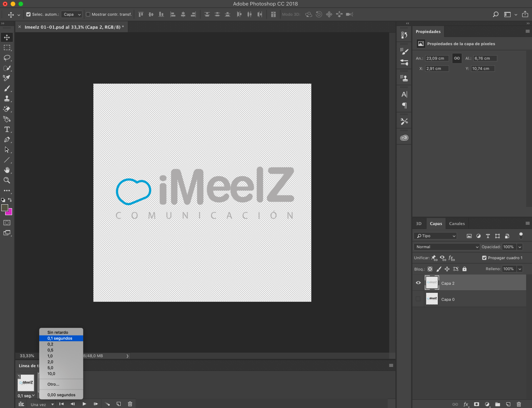Screen dimensions: 532x408
Task: Toggle the Propagar cuadro 1 checkbox
Action: coord(484,258)
